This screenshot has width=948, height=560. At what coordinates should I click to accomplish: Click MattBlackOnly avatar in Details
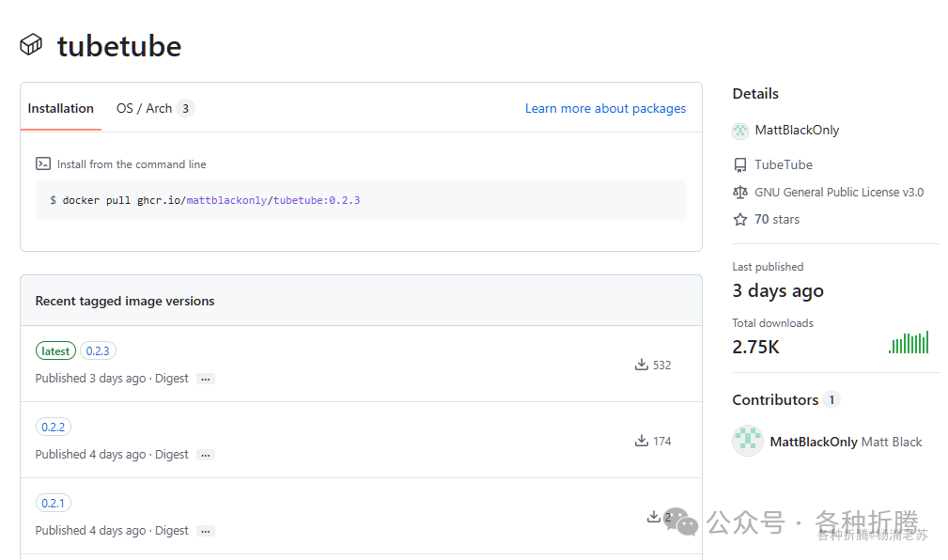(x=740, y=131)
